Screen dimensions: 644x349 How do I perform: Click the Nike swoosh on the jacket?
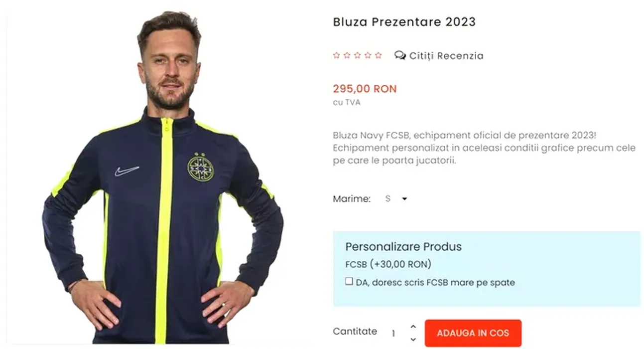click(x=127, y=171)
